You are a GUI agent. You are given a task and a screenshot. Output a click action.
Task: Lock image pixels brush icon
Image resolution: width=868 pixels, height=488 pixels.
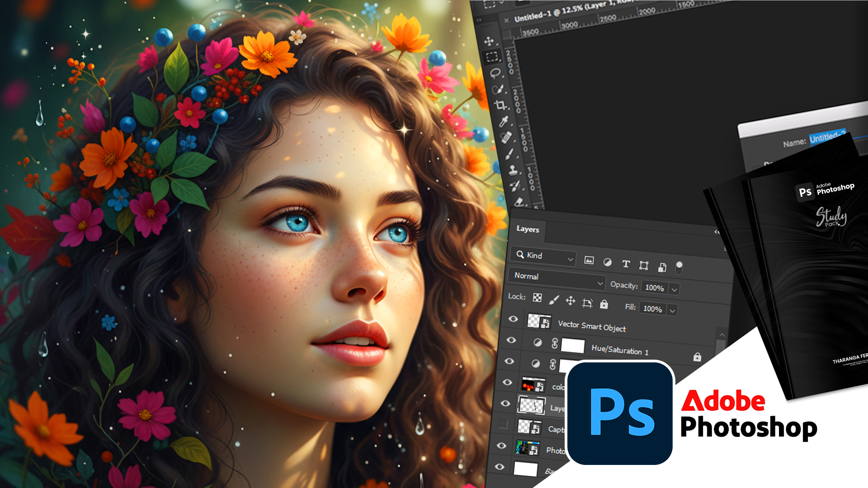click(554, 300)
